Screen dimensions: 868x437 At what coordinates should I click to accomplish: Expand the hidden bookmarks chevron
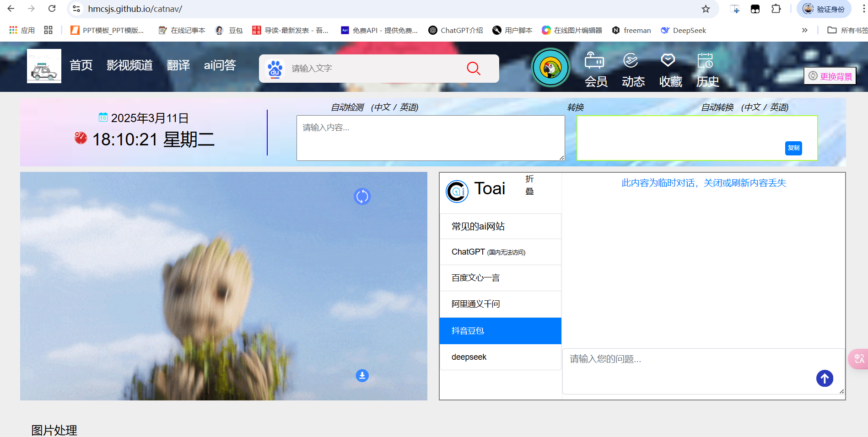click(x=804, y=30)
